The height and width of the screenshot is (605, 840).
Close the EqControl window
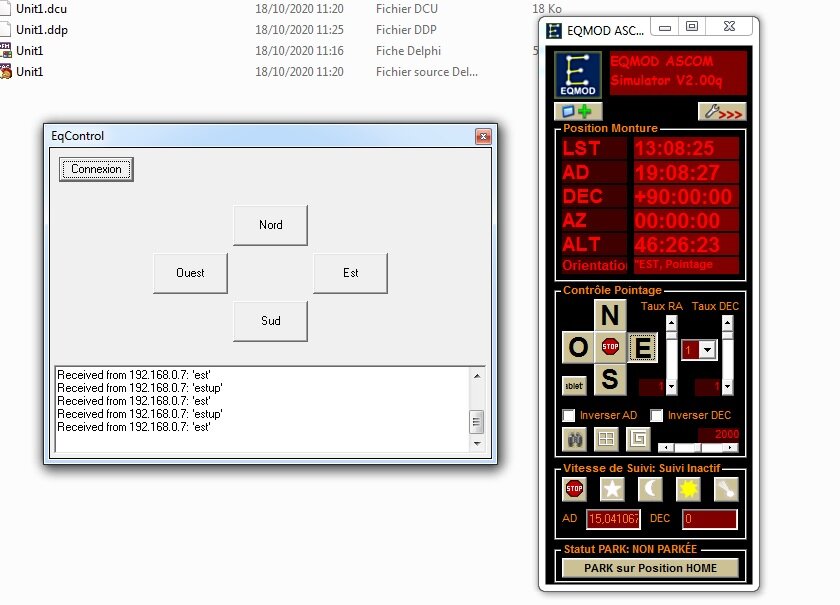click(483, 137)
